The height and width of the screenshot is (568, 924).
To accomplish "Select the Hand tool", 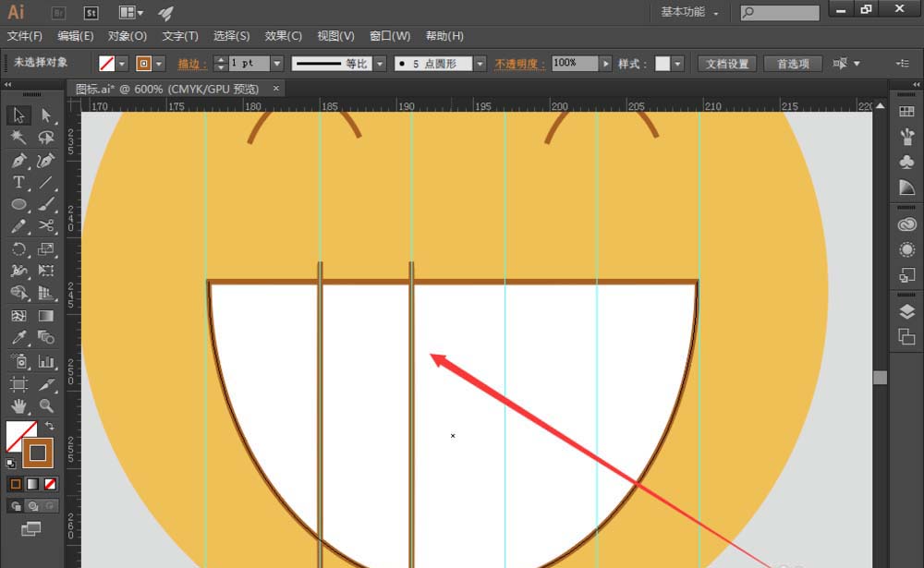I will (18, 406).
